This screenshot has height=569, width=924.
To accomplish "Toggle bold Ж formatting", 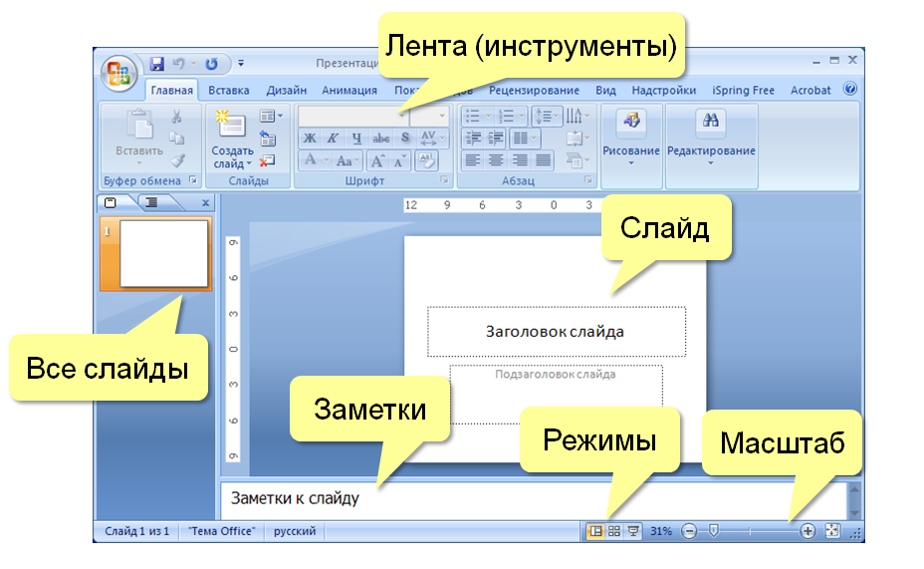I will [x=310, y=138].
